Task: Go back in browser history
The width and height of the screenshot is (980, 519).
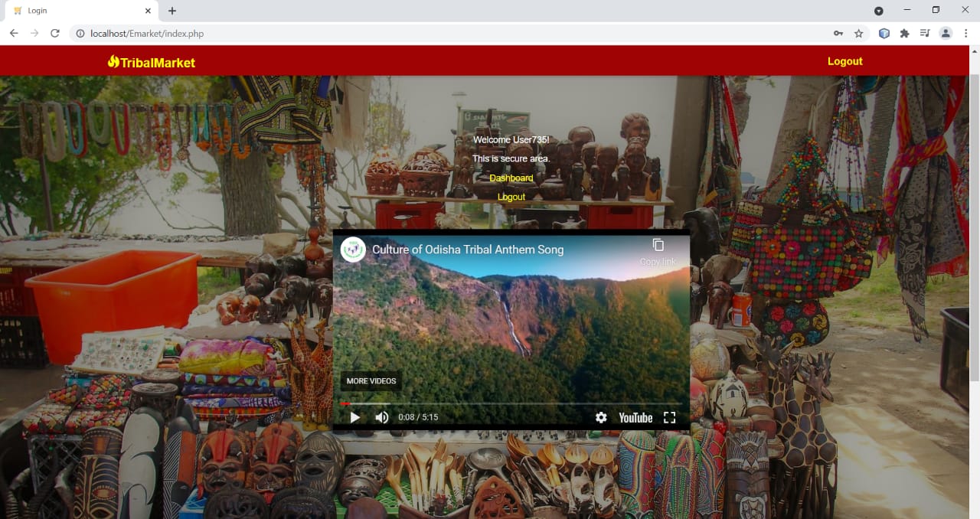Action: coord(14,33)
